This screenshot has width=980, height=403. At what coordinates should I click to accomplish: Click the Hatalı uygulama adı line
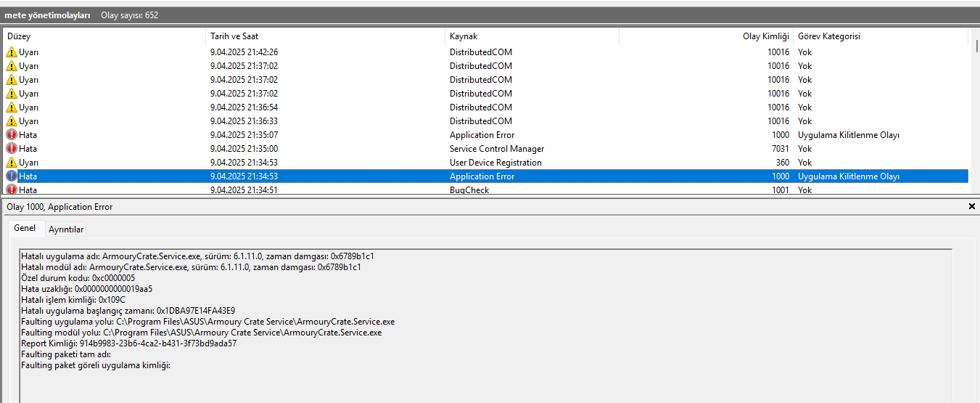pyautogui.click(x=197, y=256)
